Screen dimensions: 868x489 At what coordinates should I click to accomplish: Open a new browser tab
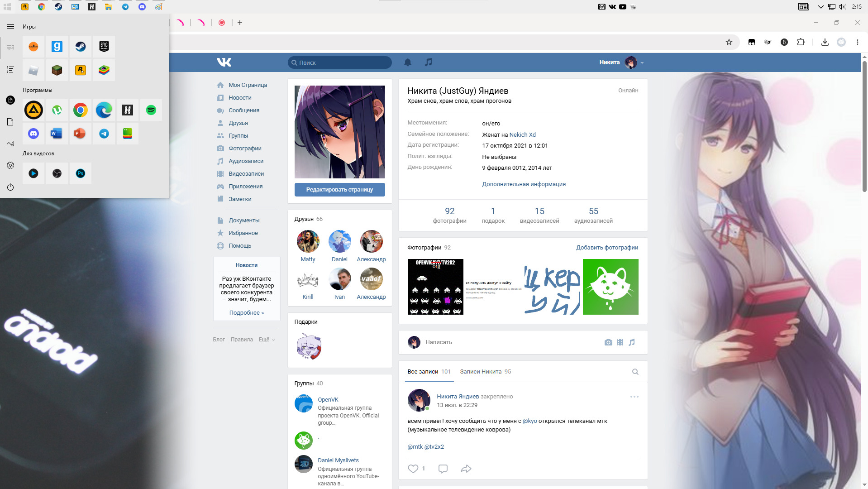click(240, 23)
